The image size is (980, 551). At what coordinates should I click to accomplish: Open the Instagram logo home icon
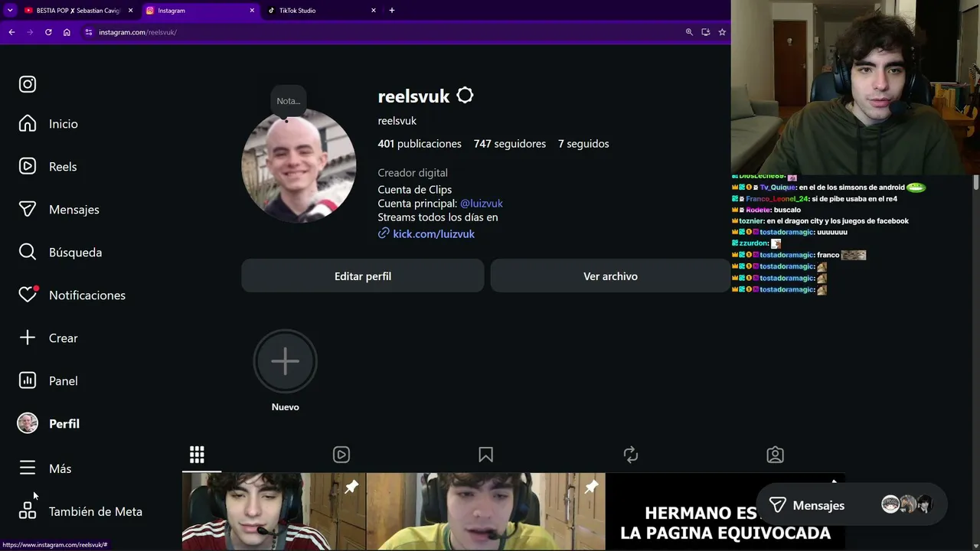[28, 84]
